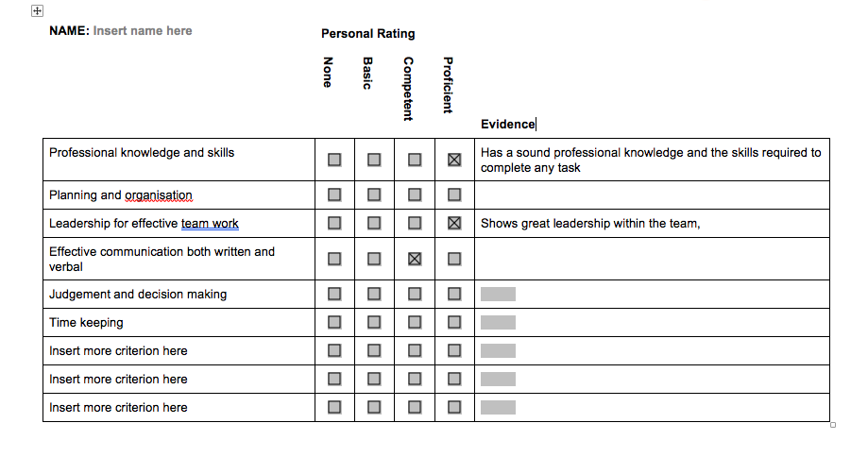Uncheck Competent for Effective communication row

(415, 259)
